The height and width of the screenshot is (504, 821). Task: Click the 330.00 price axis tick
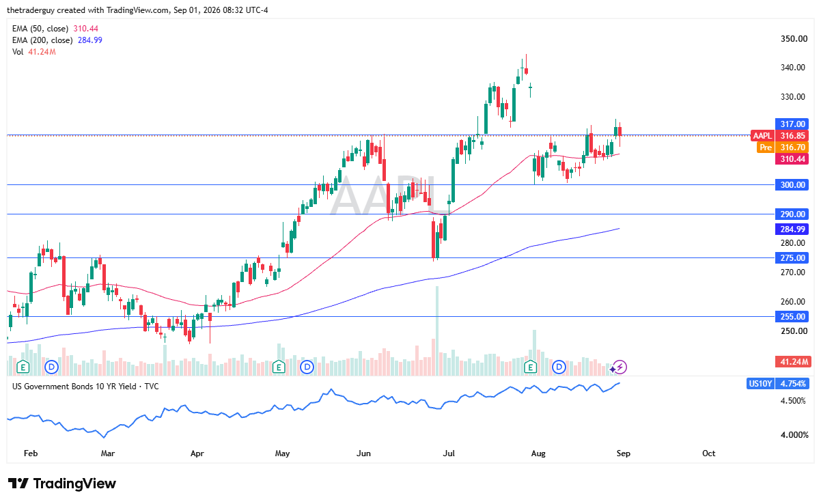click(794, 97)
